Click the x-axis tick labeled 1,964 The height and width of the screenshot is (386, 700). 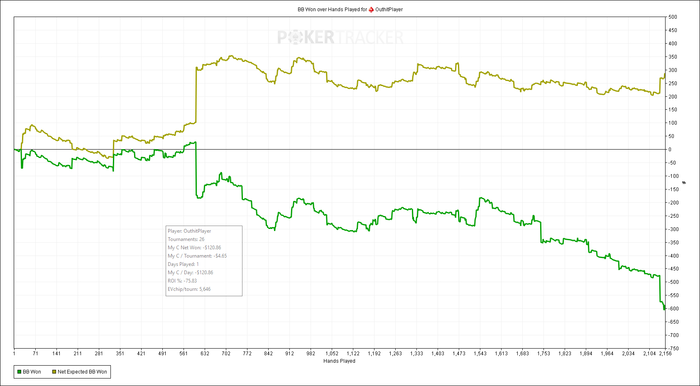(606, 353)
